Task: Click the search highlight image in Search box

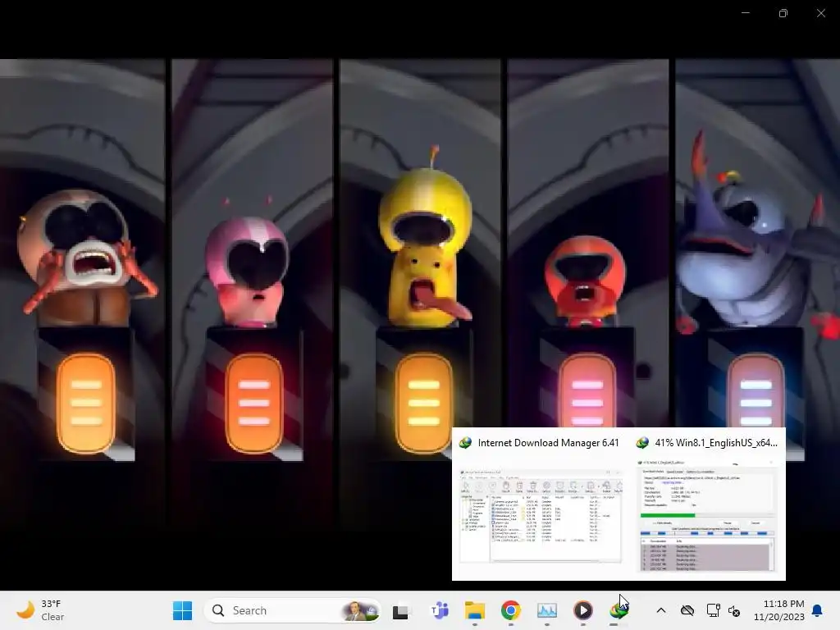Action: click(360, 610)
